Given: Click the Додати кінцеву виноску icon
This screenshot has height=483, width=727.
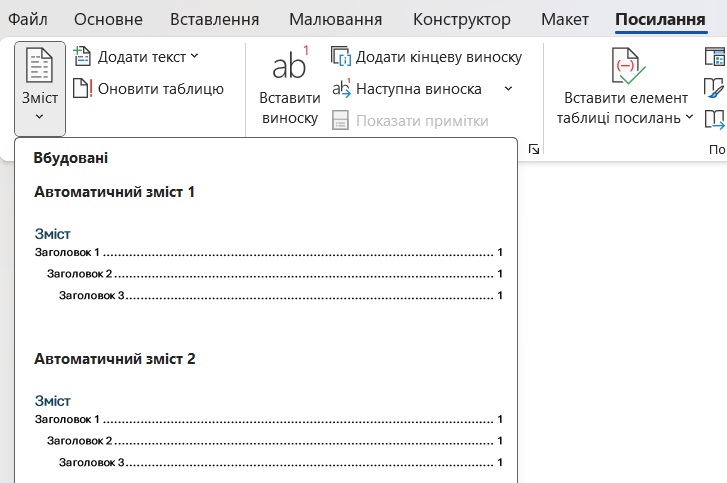Looking at the screenshot, I should 342,57.
